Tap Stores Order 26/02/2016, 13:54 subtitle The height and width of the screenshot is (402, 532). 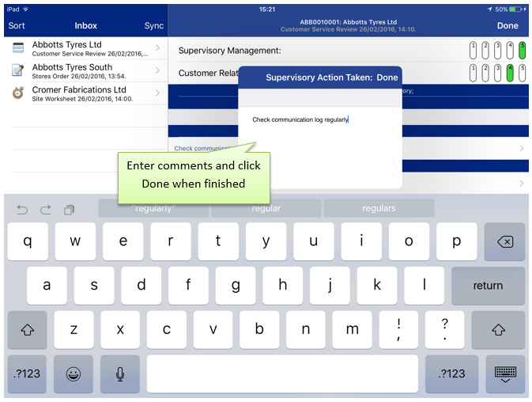click(x=79, y=77)
